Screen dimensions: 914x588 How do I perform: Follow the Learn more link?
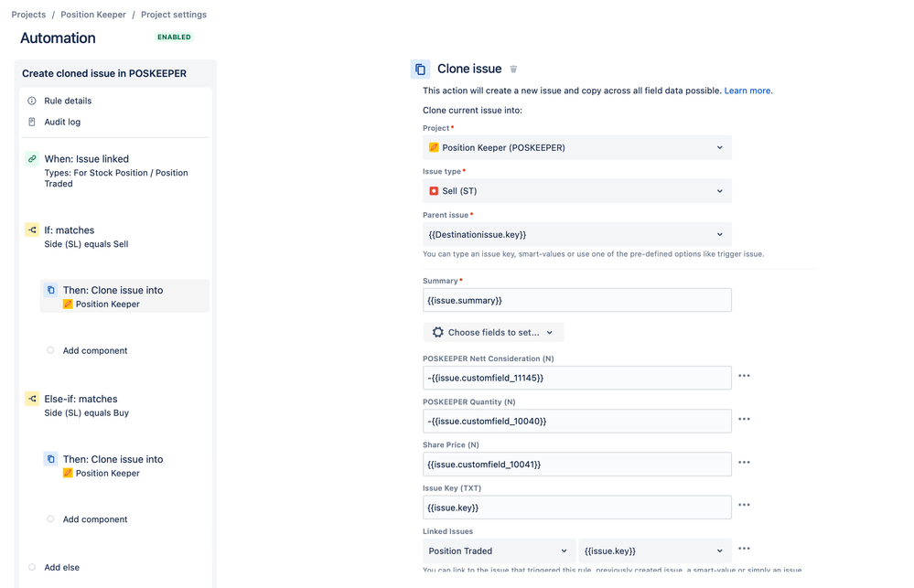pos(747,91)
